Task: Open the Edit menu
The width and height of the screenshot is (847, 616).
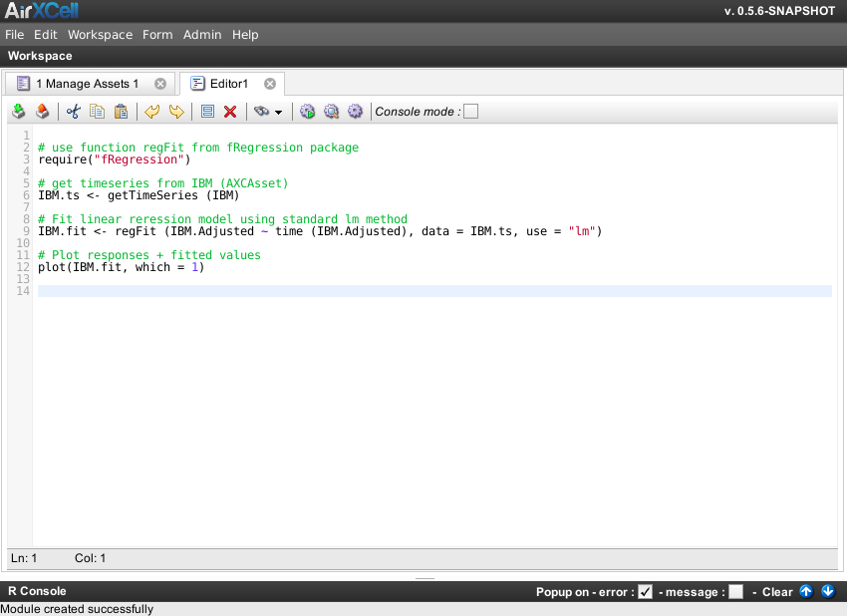Action: click(x=46, y=35)
